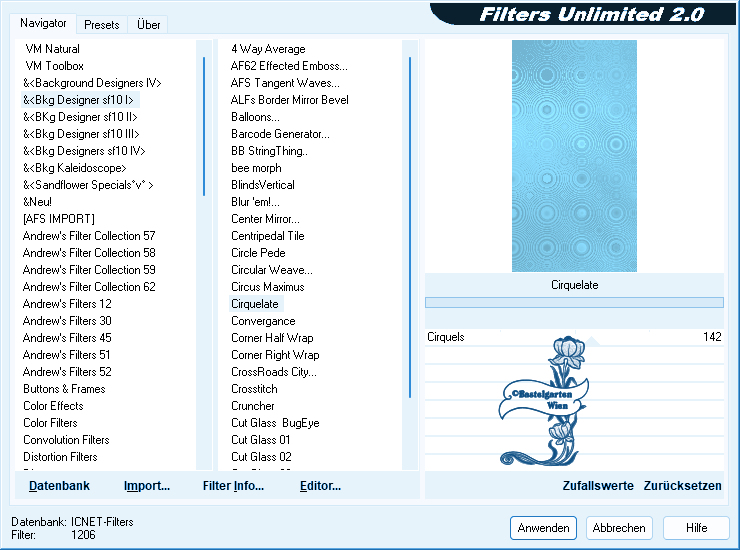The width and height of the screenshot is (740, 550).
Task: Select the &Neu! category
Action: click(37, 202)
